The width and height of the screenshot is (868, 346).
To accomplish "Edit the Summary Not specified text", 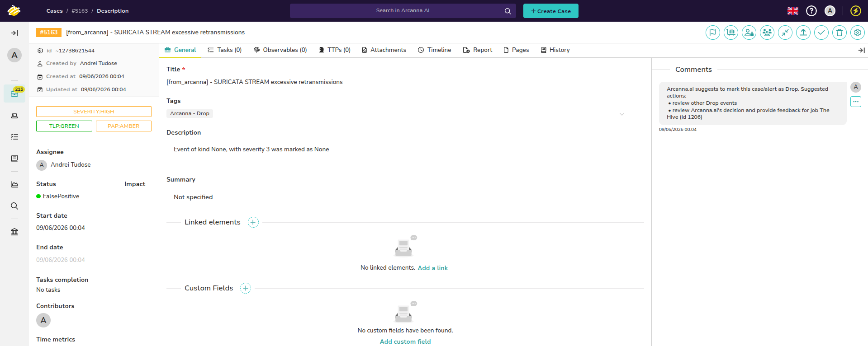I will (193, 197).
